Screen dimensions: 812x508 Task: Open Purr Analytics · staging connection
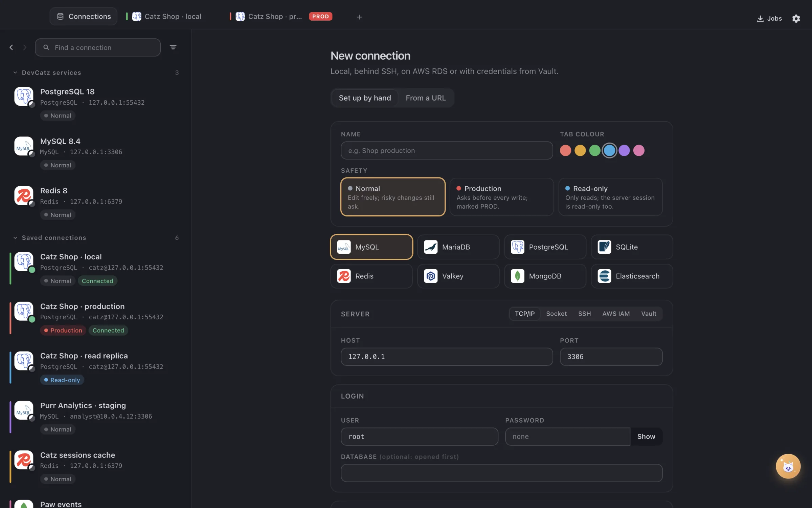[x=96, y=417]
